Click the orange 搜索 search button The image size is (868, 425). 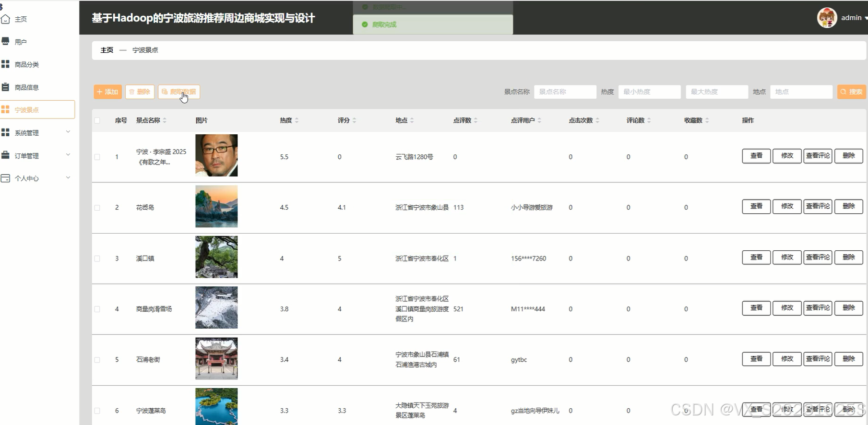tap(852, 92)
